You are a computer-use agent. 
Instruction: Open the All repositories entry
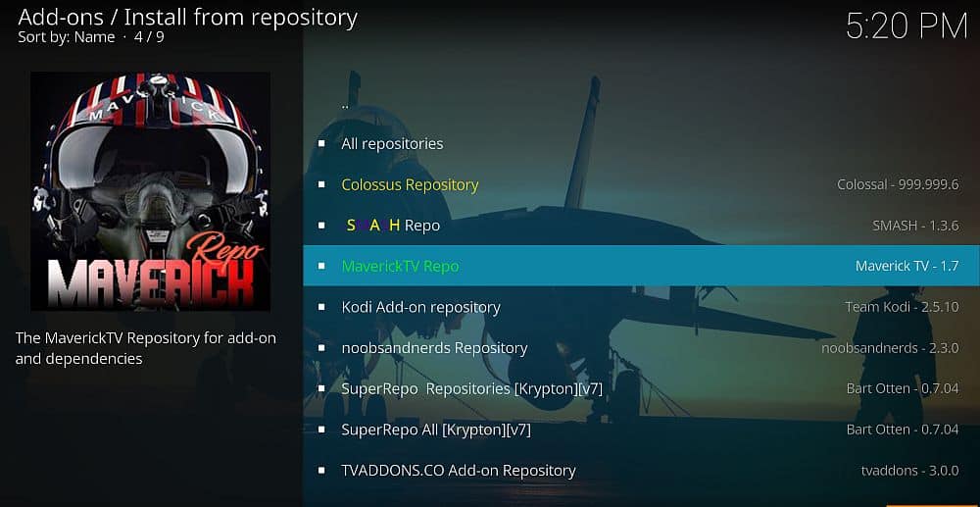click(x=641, y=144)
